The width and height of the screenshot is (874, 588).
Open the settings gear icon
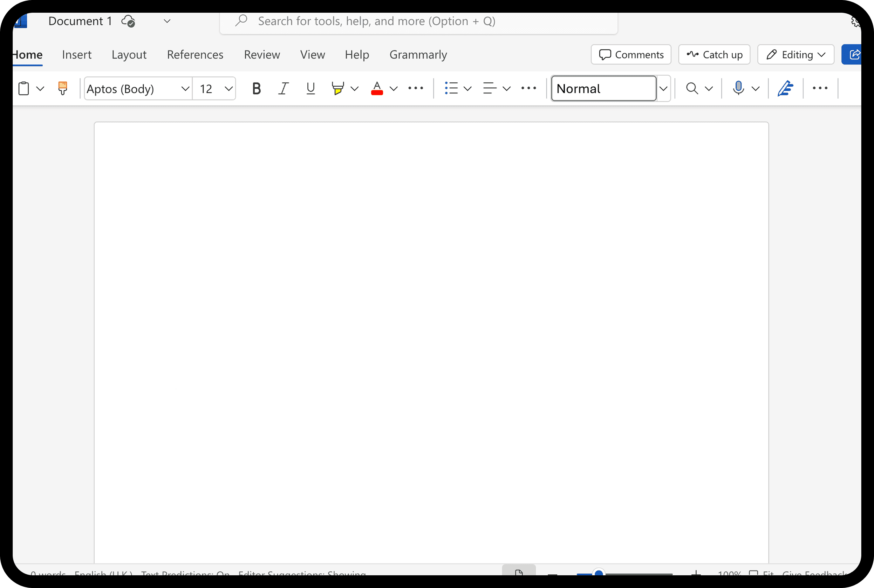coord(856,21)
